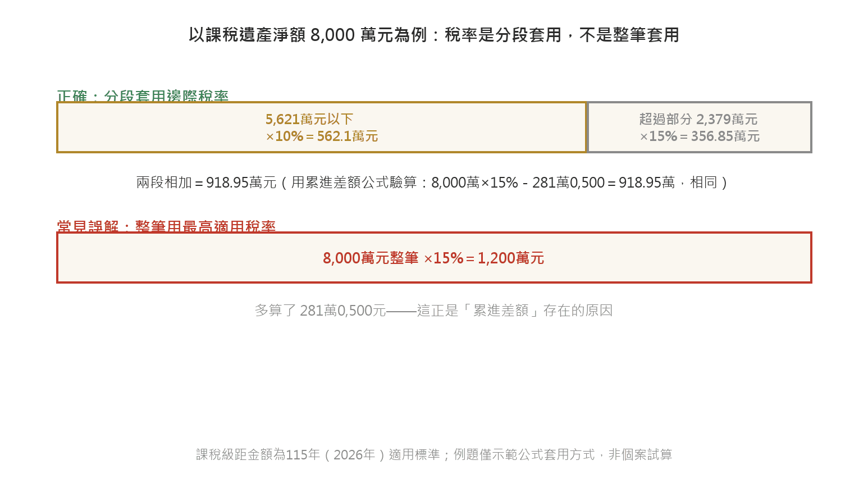Click the ×15% = 356.85萬元 text
868x483 pixels.
click(x=700, y=136)
